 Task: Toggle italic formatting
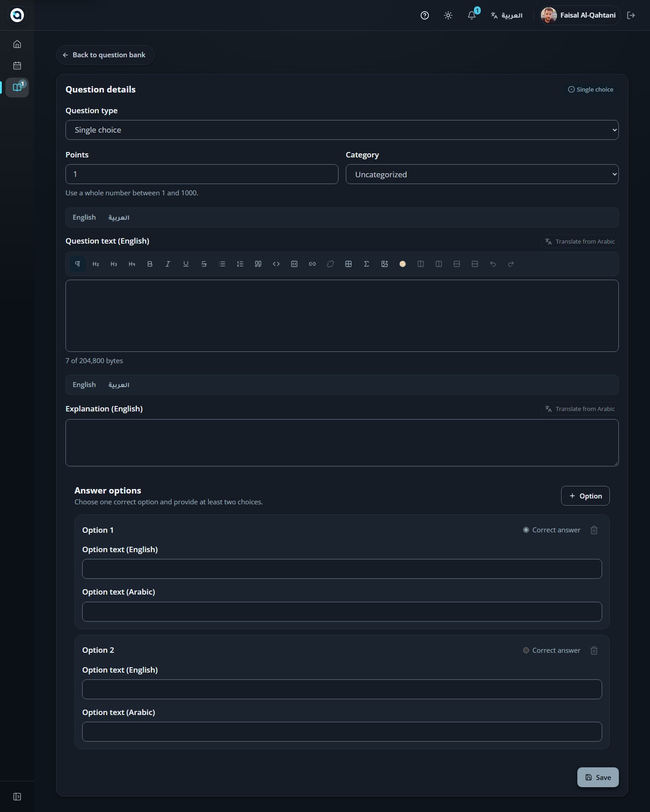(168, 264)
